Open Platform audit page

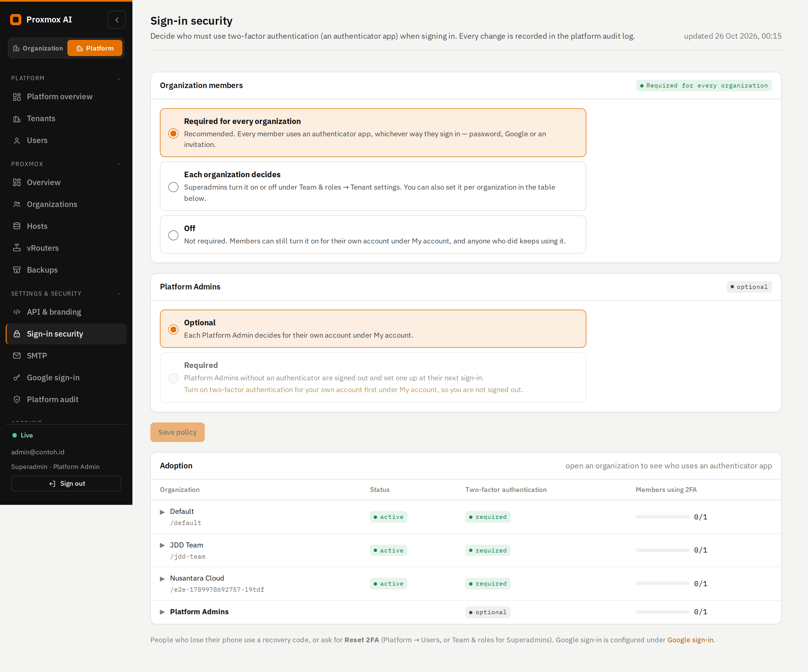pyautogui.click(x=66, y=400)
